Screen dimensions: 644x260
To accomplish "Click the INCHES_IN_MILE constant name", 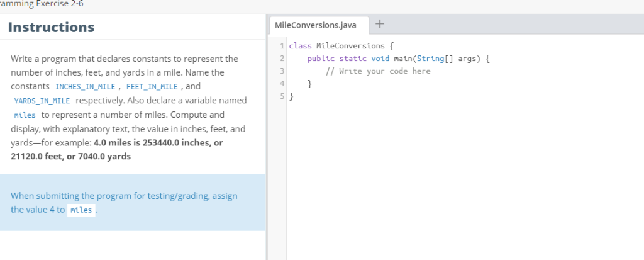I will (x=85, y=87).
